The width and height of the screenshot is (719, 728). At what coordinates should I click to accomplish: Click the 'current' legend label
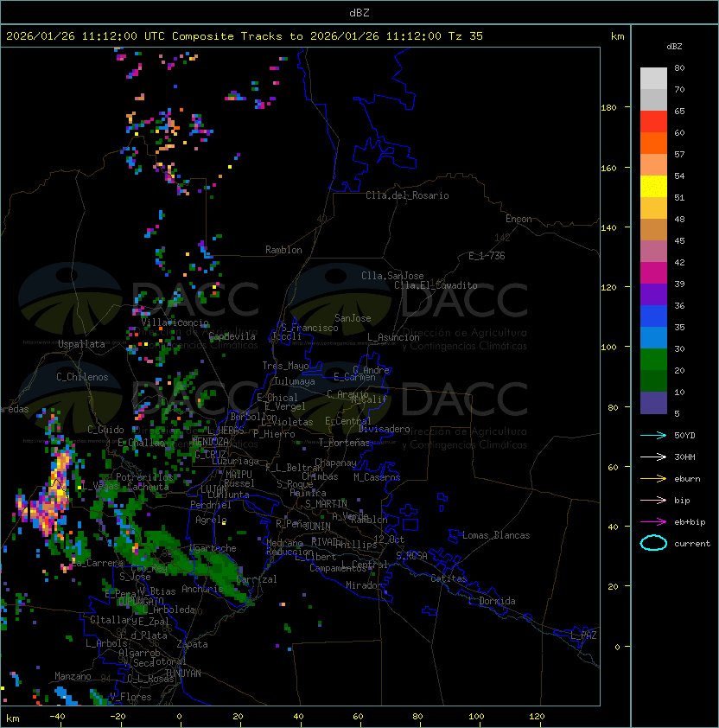pyautogui.click(x=692, y=544)
